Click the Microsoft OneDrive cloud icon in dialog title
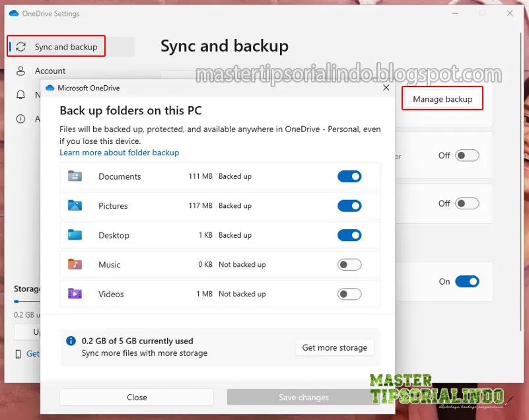Screen dimensions: 529x420 point(50,88)
